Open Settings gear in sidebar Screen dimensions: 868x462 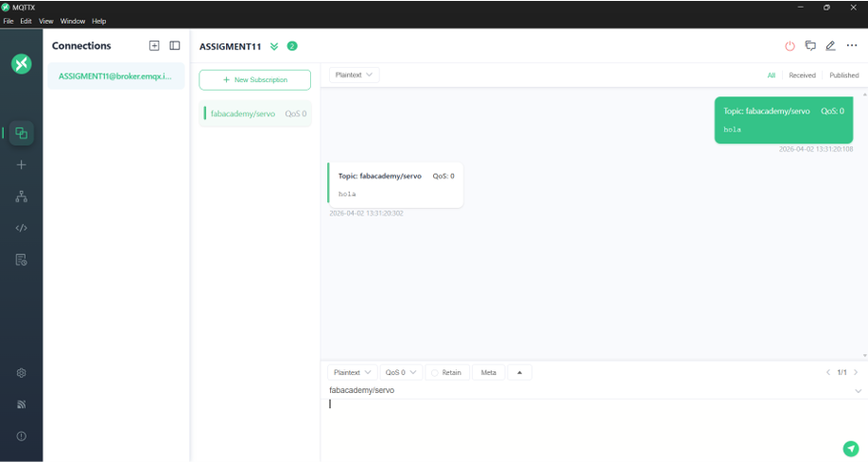tap(21, 373)
